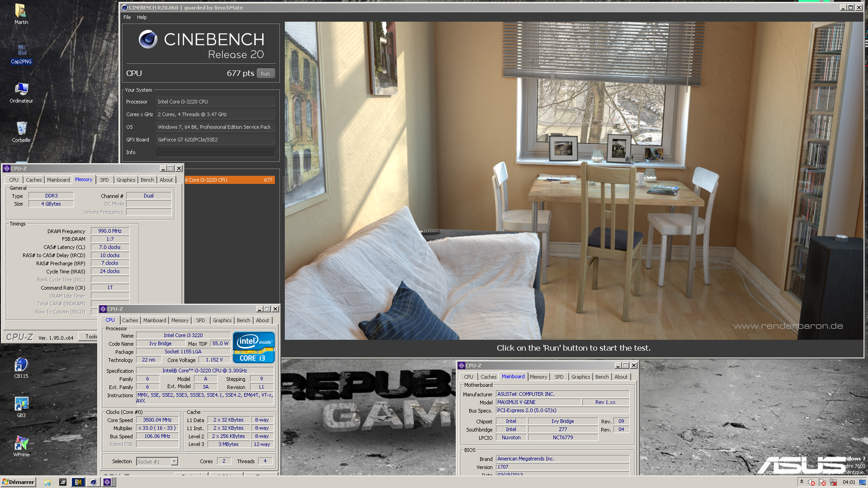Click the DRAM Frequency value 990.0 MHz
The image size is (868, 488).
pos(110,231)
